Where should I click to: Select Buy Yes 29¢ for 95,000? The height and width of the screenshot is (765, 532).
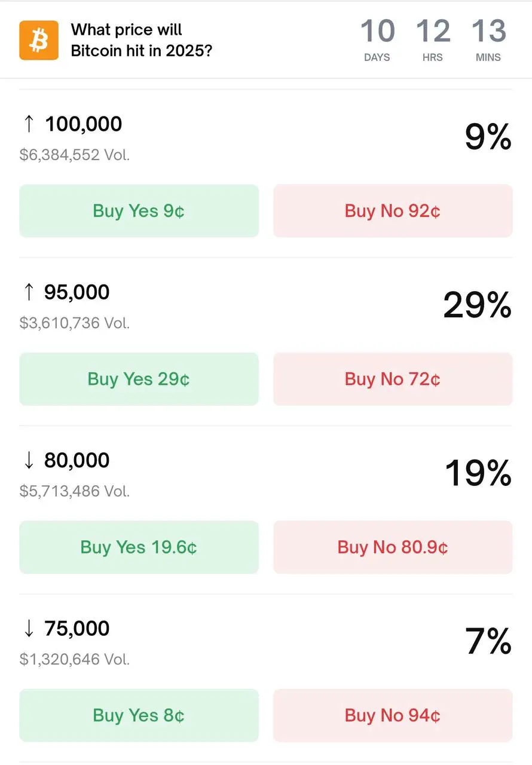pos(139,379)
